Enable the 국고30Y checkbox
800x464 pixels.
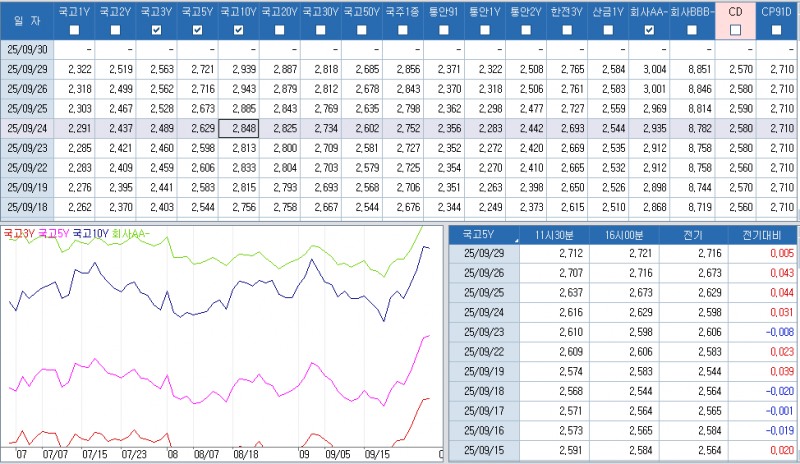coord(321,30)
